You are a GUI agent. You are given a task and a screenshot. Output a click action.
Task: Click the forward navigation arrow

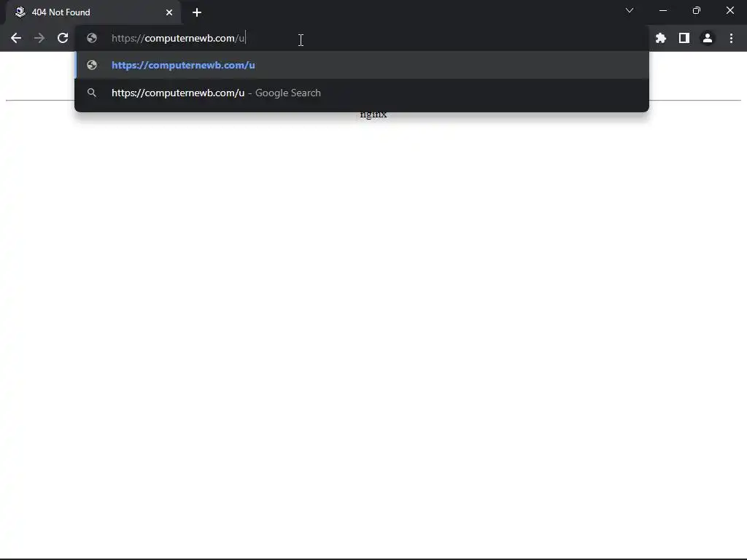[39, 38]
